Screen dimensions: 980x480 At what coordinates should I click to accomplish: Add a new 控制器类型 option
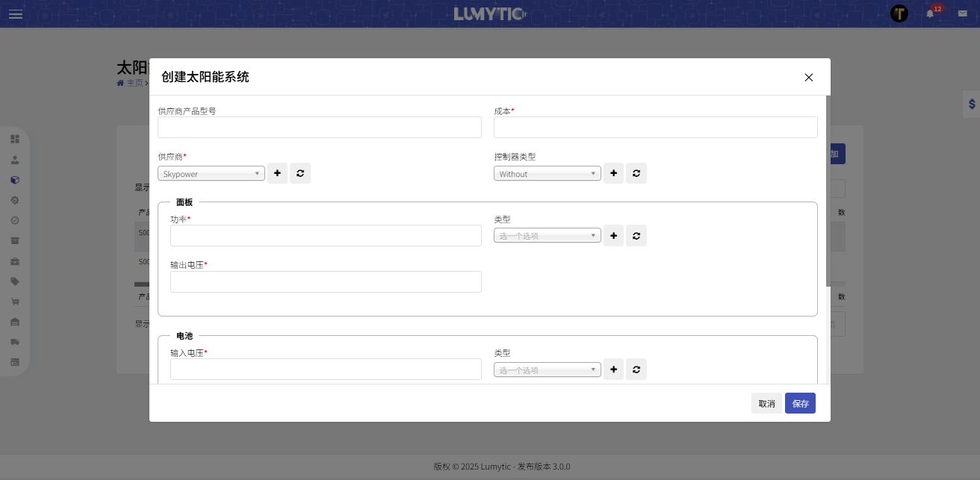pyautogui.click(x=613, y=173)
